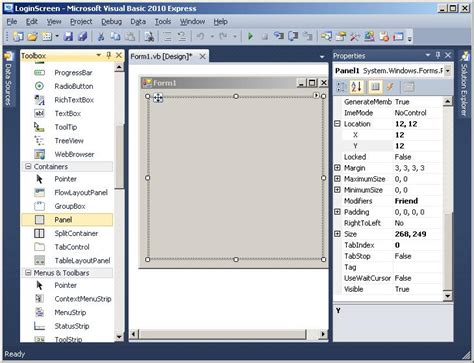This screenshot has height=363, width=474.
Task: Select the TextBox control in Toolbox
Action: (x=67, y=113)
